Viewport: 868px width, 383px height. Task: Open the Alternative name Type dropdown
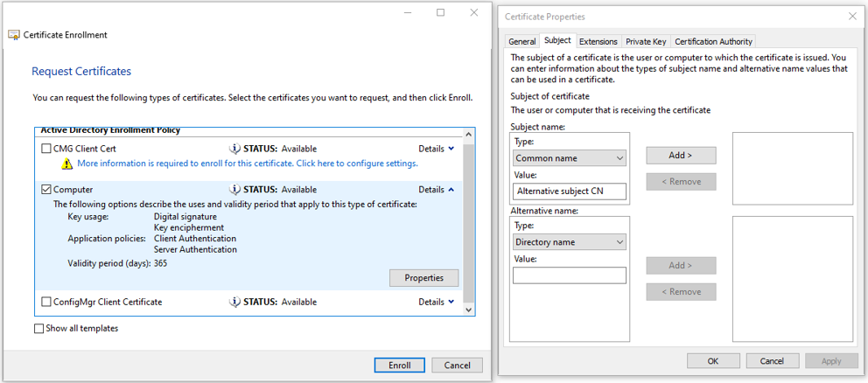click(x=570, y=242)
